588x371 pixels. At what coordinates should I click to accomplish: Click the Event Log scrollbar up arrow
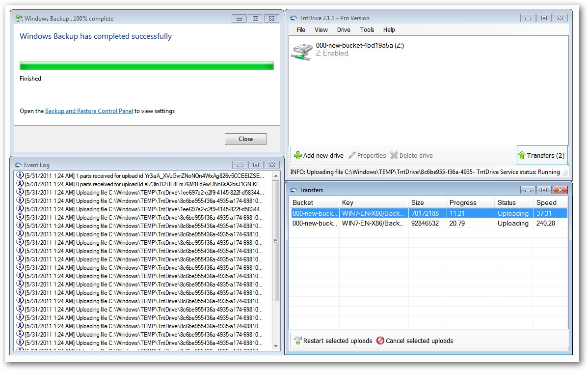276,176
